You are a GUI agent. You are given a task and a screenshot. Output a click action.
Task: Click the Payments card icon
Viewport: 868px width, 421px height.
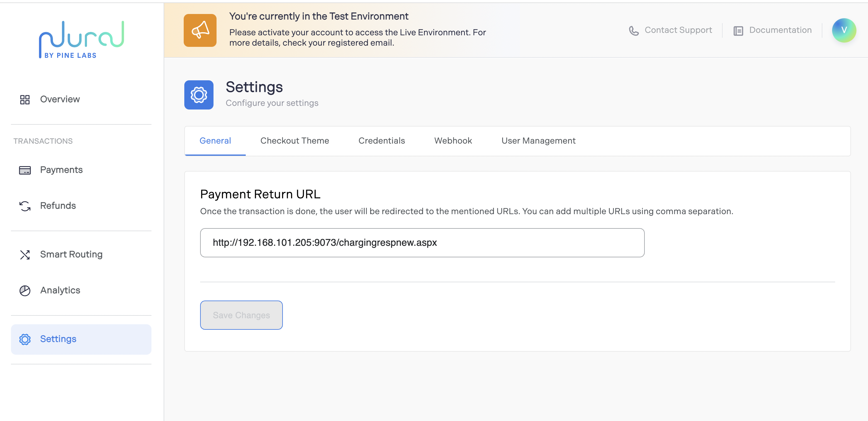[x=25, y=170]
